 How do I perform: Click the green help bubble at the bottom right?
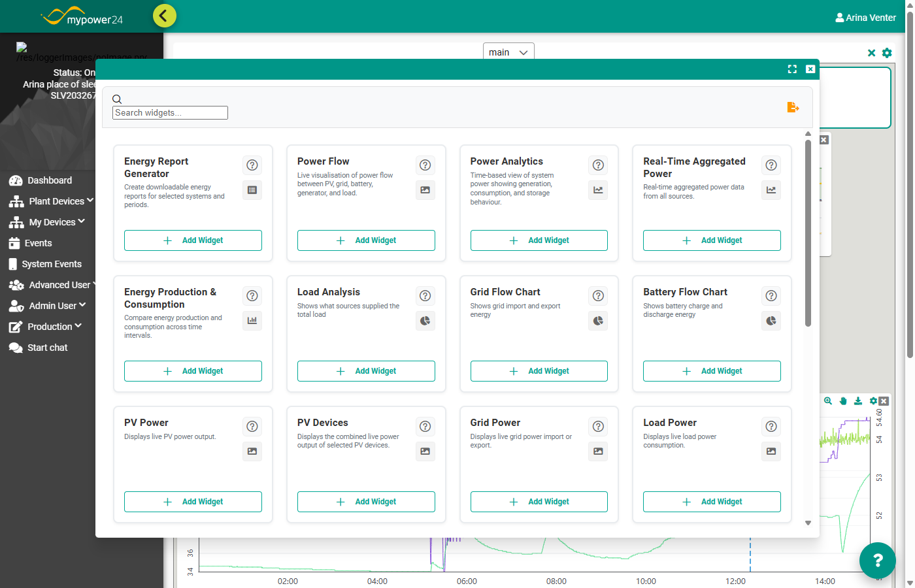click(878, 561)
